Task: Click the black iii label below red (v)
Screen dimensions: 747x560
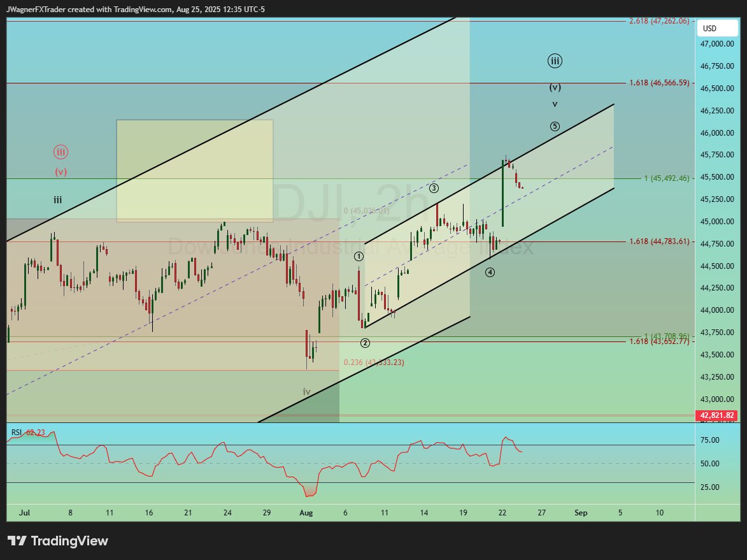Action: (58, 200)
